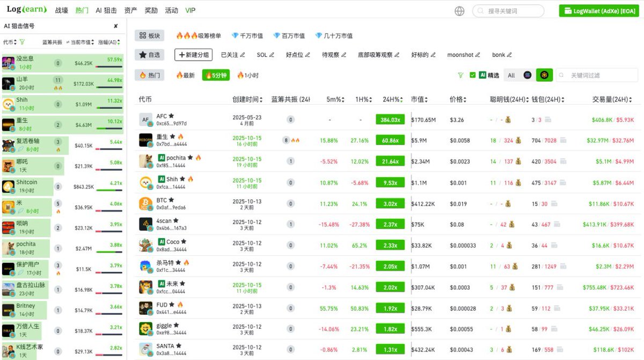Sort by 价格 column
This screenshot has width=644, height=360.
click(x=458, y=99)
